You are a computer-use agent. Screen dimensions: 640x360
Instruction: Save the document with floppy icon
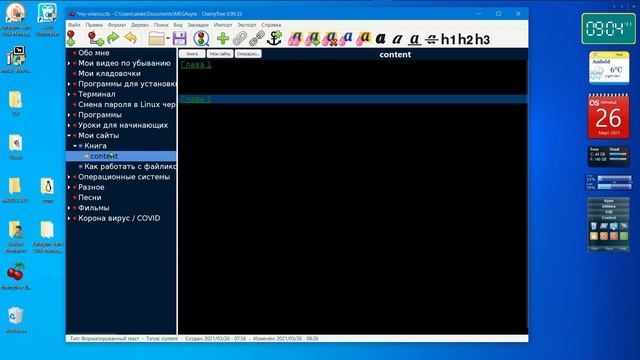click(x=180, y=39)
